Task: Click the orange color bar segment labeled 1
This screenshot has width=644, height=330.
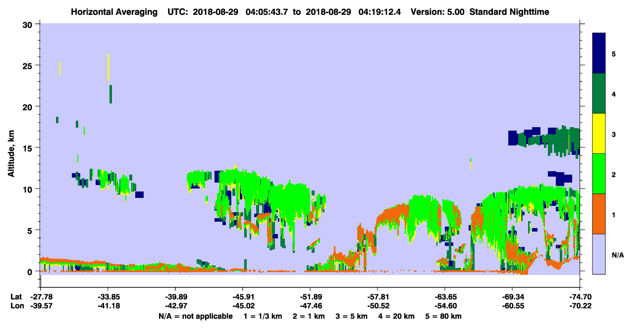Action: [x=599, y=214]
